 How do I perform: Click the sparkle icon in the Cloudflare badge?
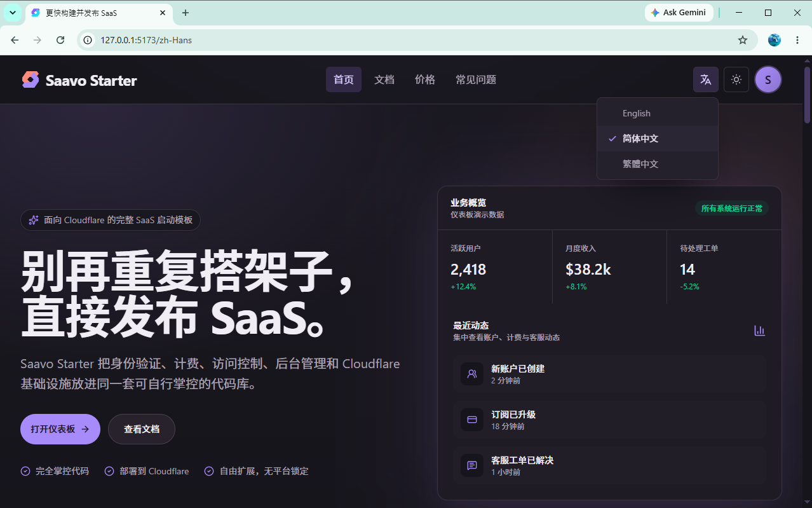pyautogui.click(x=33, y=220)
